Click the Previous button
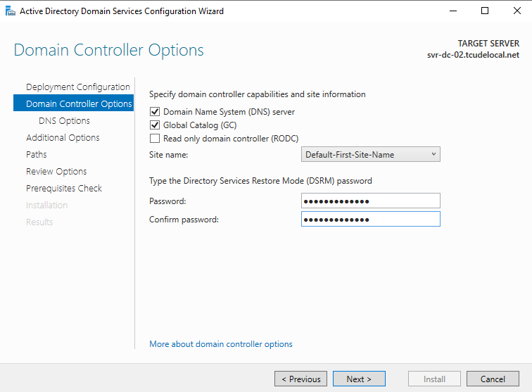 click(x=300, y=379)
